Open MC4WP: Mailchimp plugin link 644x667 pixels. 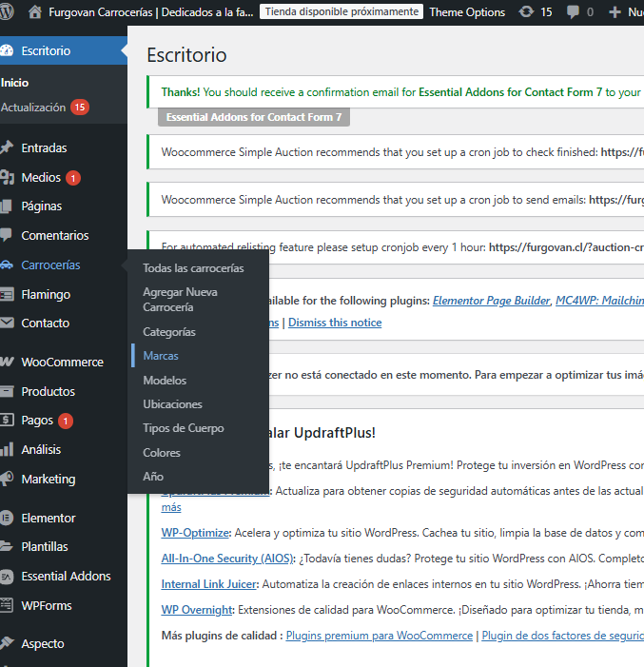pyautogui.click(x=599, y=301)
